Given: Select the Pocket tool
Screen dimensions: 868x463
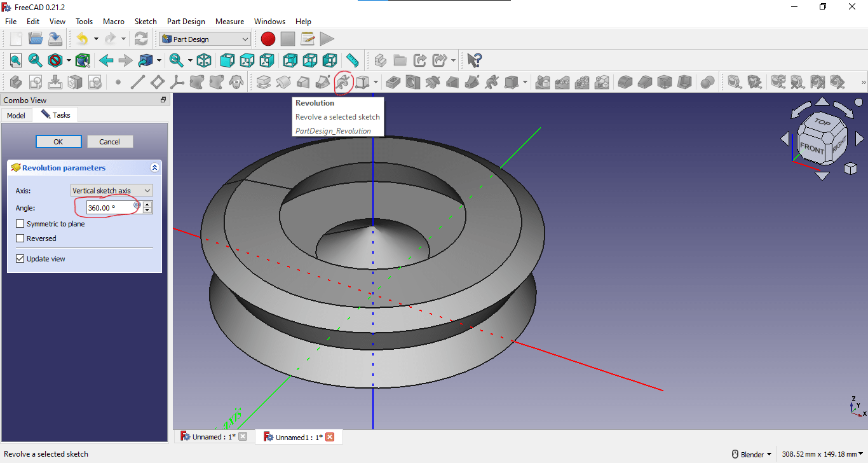Looking at the screenshot, I should tap(393, 82).
